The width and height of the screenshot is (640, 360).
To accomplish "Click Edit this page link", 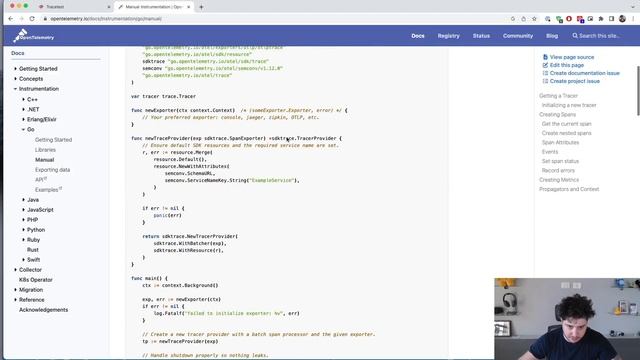I will coord(563,65).
